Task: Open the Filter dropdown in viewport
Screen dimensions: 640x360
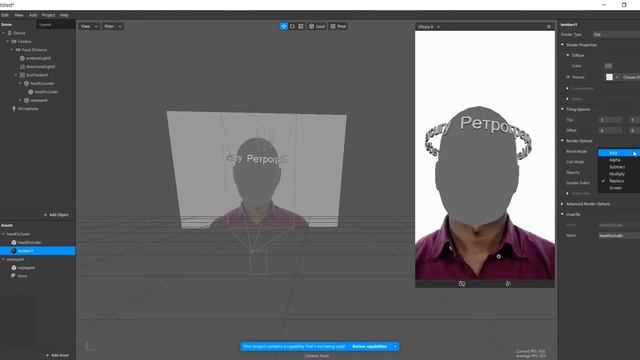Action: tap(113, 26)
